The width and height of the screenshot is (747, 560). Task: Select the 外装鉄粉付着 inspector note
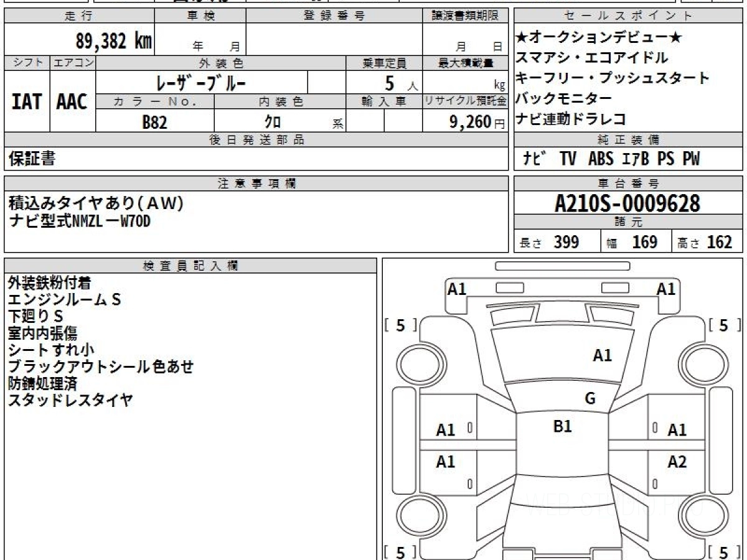49,283
